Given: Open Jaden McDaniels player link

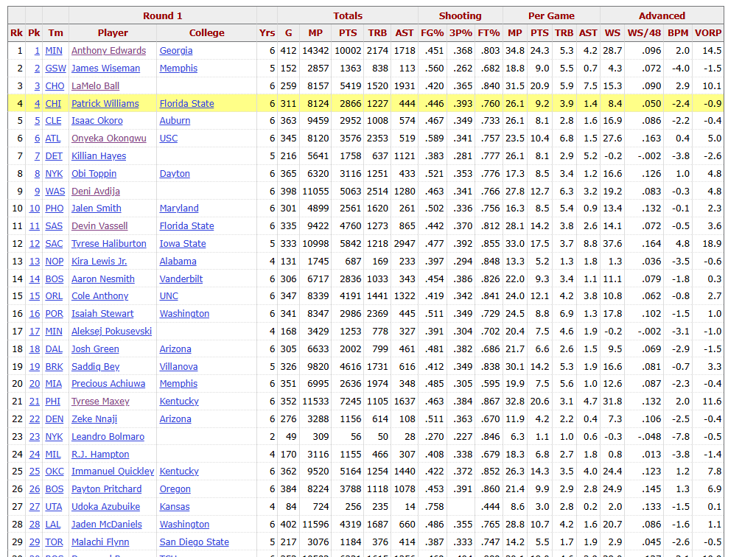Looking at the screenshot, I should 107,524.
